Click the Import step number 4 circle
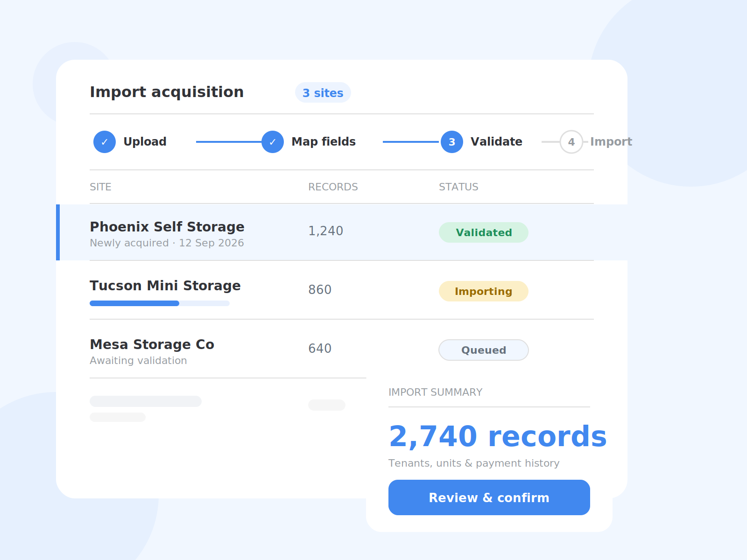 click(x=571, y=142)
